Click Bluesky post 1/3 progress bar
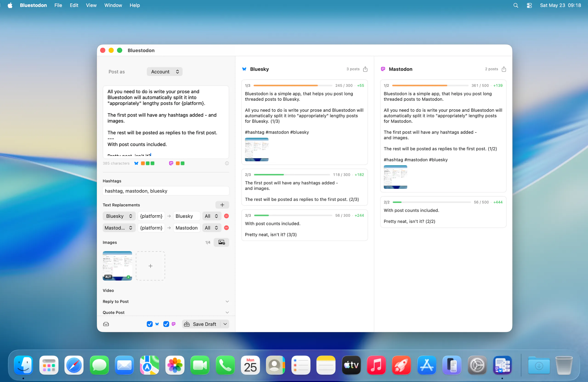The width and height of the screenshot is (588, 382). click(x=293, y=85)
